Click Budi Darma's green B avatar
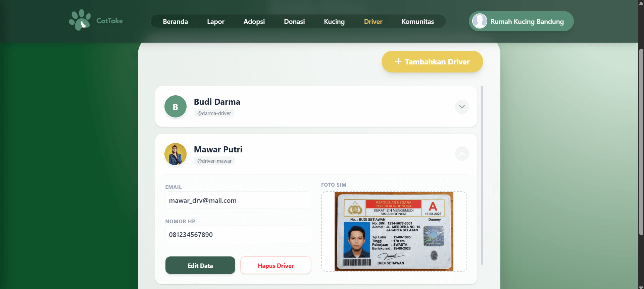Image resolution: width=644 pixels, height=289 pixels. 175,107
